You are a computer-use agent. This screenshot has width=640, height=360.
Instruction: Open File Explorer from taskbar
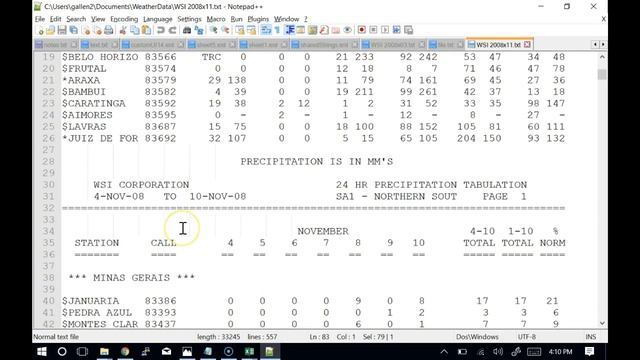(104, 351)
